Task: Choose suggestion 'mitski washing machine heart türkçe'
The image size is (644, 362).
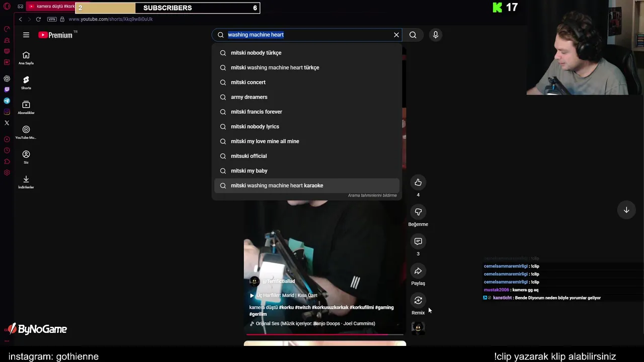Action: point(307,67)
